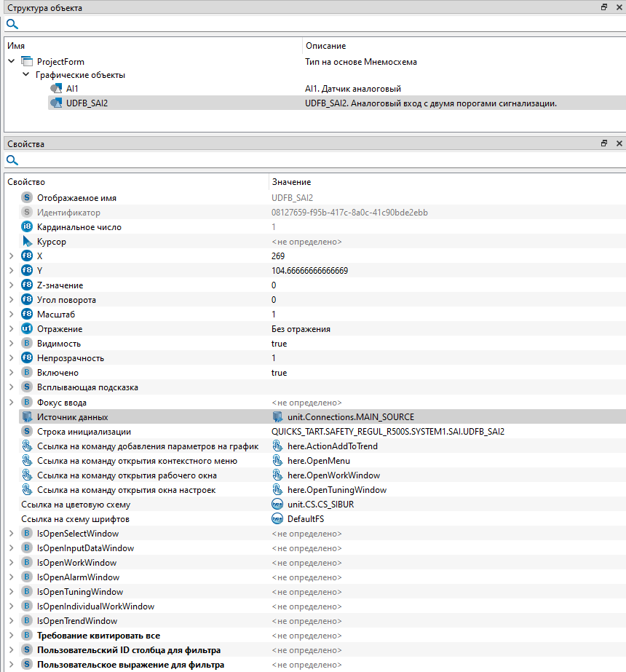Undock the Структура объекта panel
The width and height of the screenshot is (626, 672).
[604, 7]
